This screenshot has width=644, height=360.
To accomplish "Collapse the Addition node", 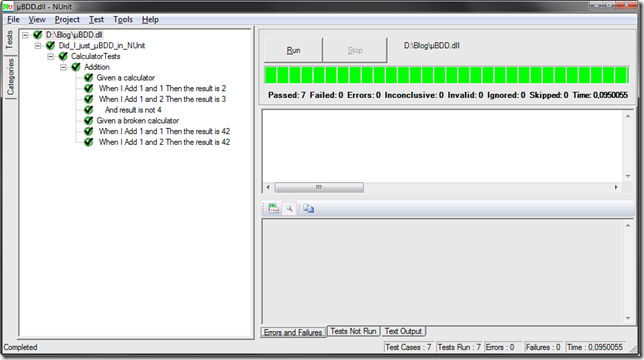I will pyautogui.click(x=63, y=67).
